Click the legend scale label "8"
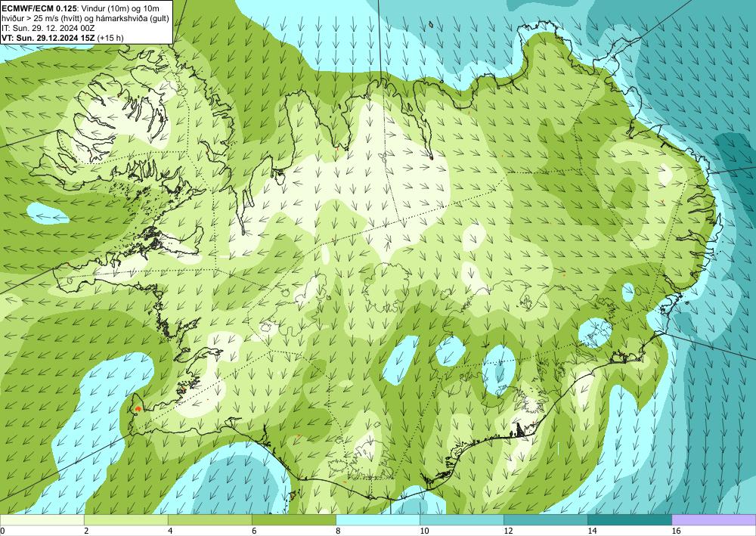 338,531
